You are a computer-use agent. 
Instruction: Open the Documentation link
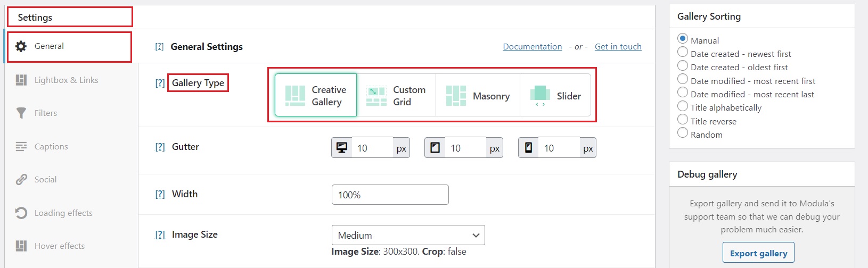pos(532,47)
